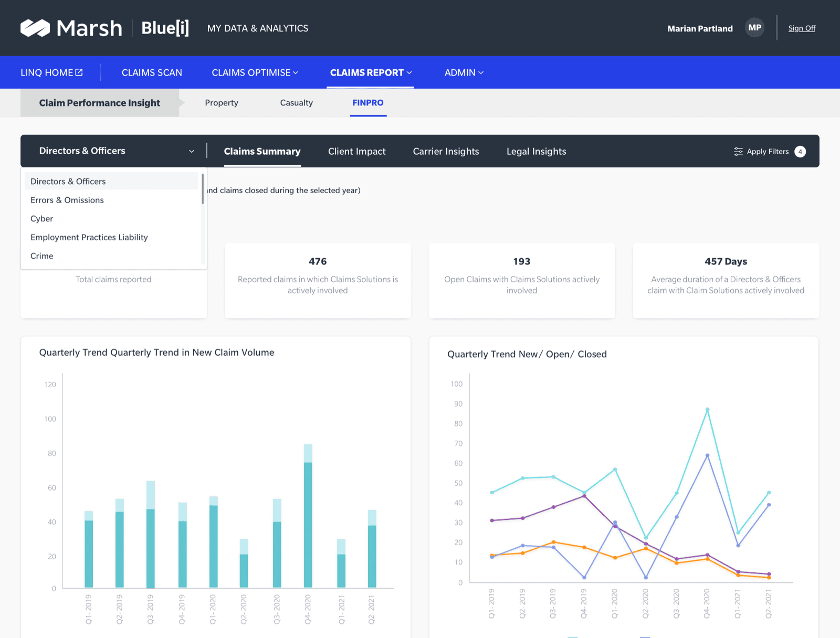
Task: Open the LINQ HOME external link
Action: (51, 72)
